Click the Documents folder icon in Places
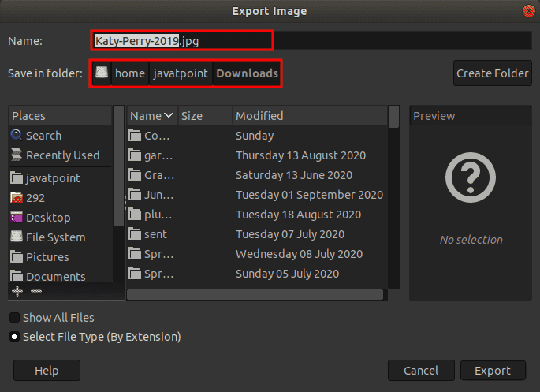540x392 pixels. [x=17, y=276]
